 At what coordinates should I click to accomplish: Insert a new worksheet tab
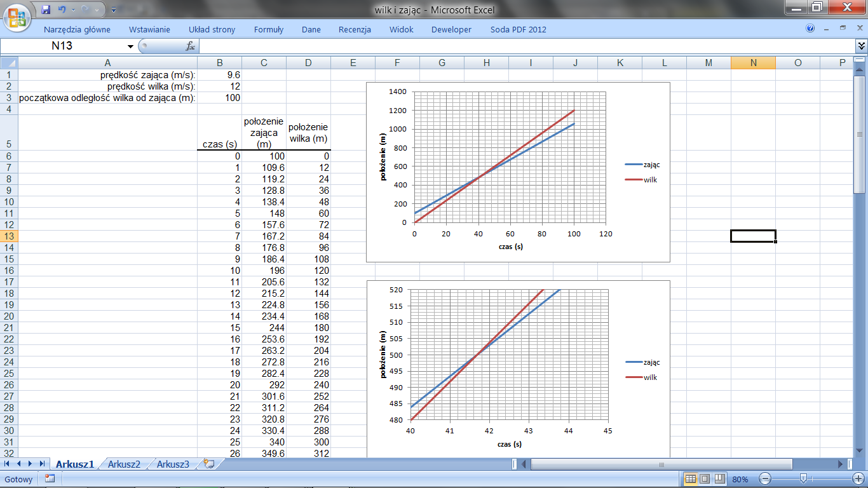209,464
